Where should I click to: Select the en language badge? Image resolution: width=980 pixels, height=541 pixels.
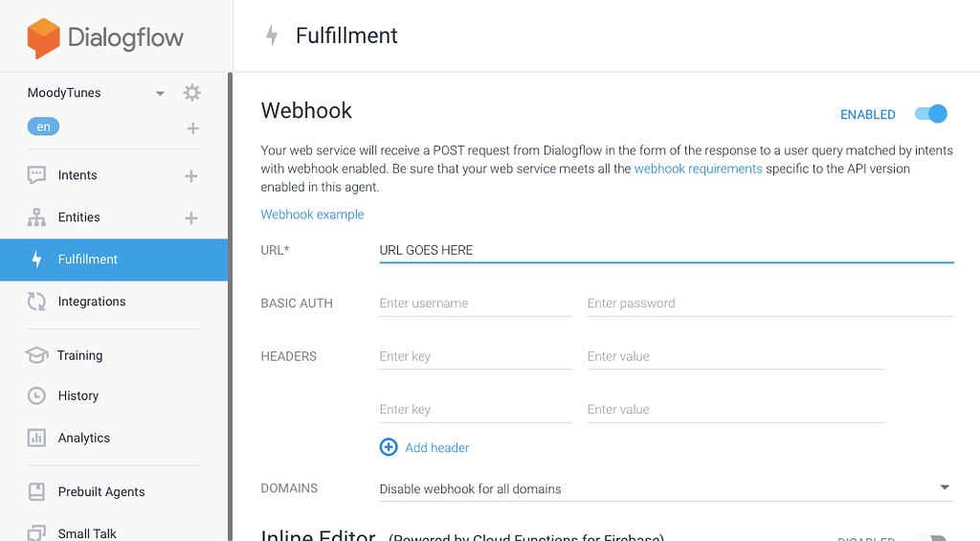tap(44, 127)
